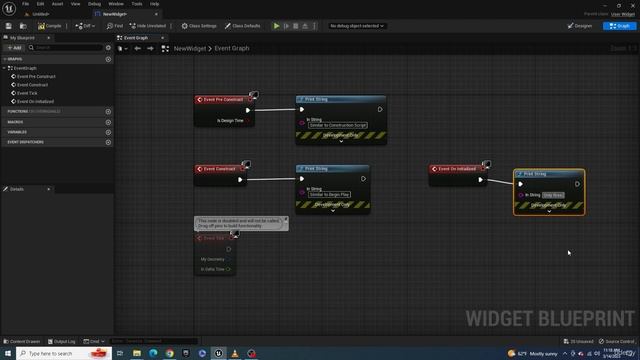
Task: Open the Tools menu
Action: click(137, 4)
